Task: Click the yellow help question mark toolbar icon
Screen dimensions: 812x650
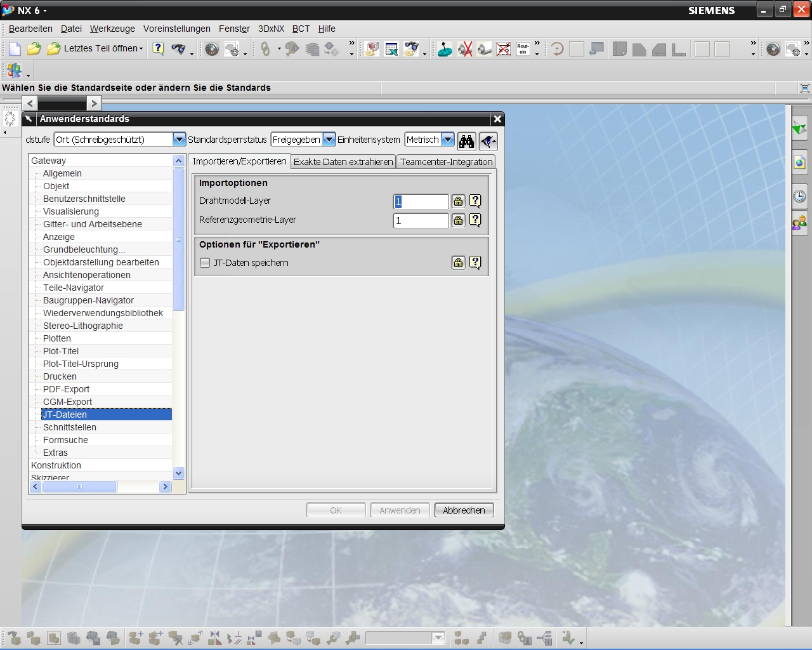Action: tap(159, 49)
